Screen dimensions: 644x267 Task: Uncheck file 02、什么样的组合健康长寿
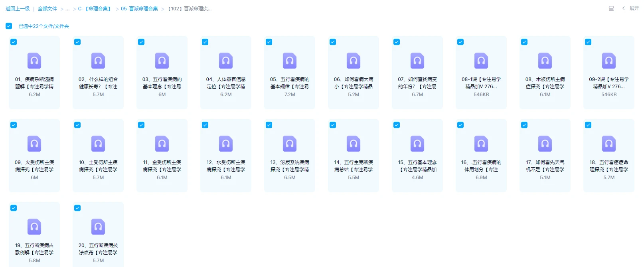pos(77,42)
